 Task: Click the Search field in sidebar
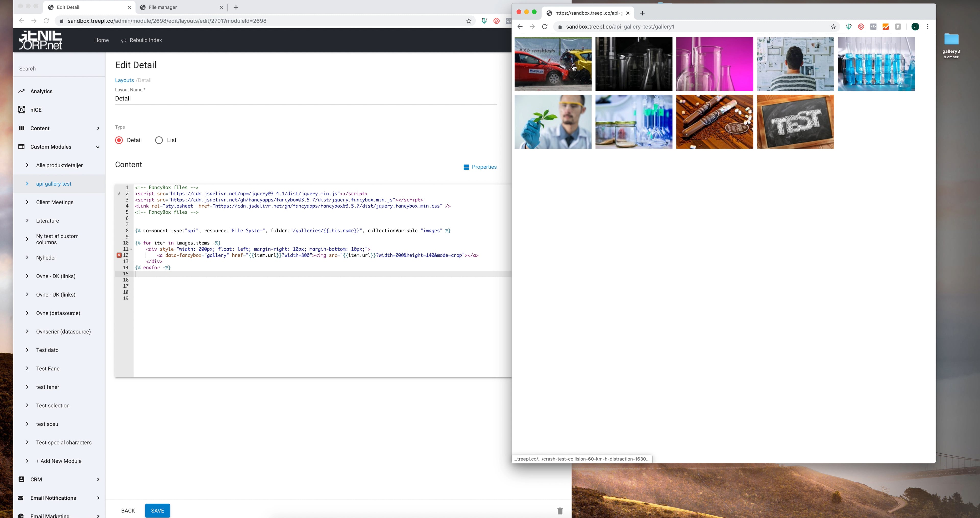coord(59,69)
